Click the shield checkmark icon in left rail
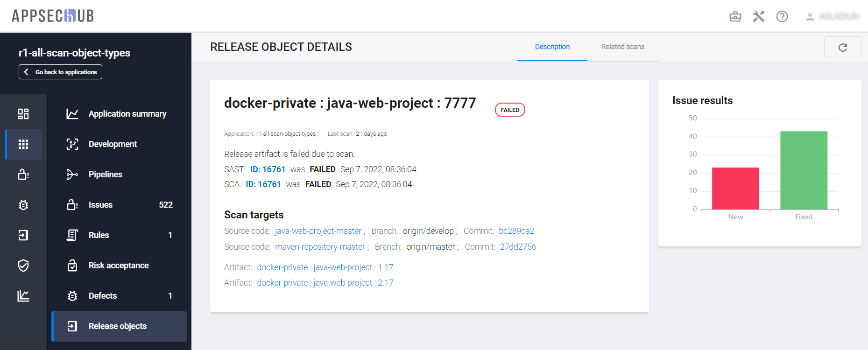868x350 pixels. coord(23,266)
